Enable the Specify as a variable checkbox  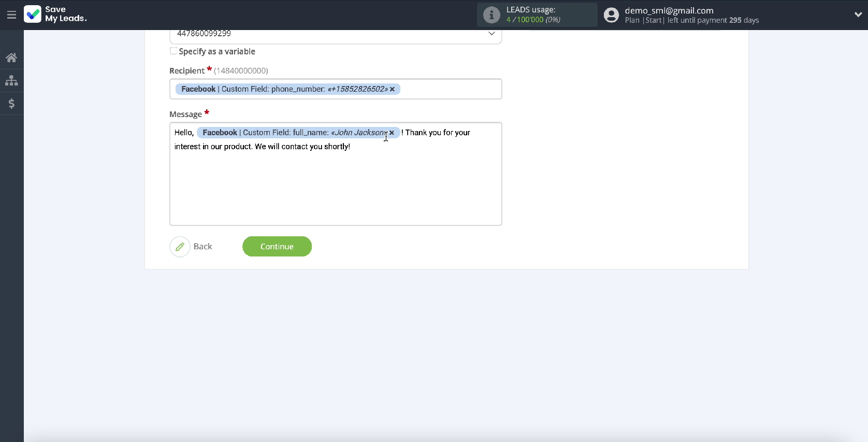pos(173,51)
